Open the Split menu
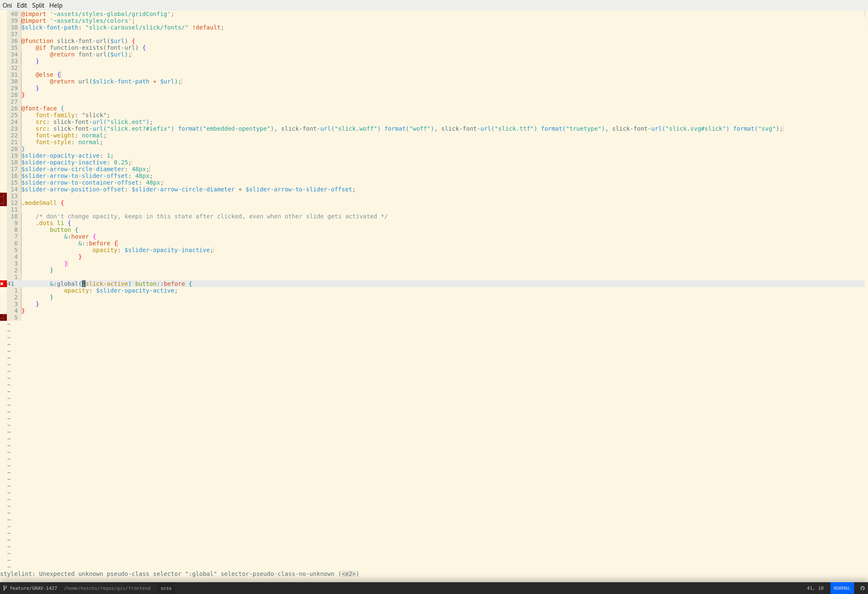This screenshot has height=594, width=868. (38, 5)
